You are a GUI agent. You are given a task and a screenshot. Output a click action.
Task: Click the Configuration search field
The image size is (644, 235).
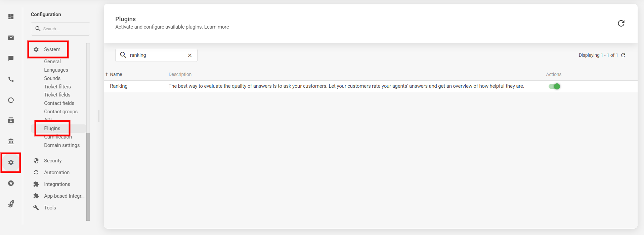coord(64,29)
